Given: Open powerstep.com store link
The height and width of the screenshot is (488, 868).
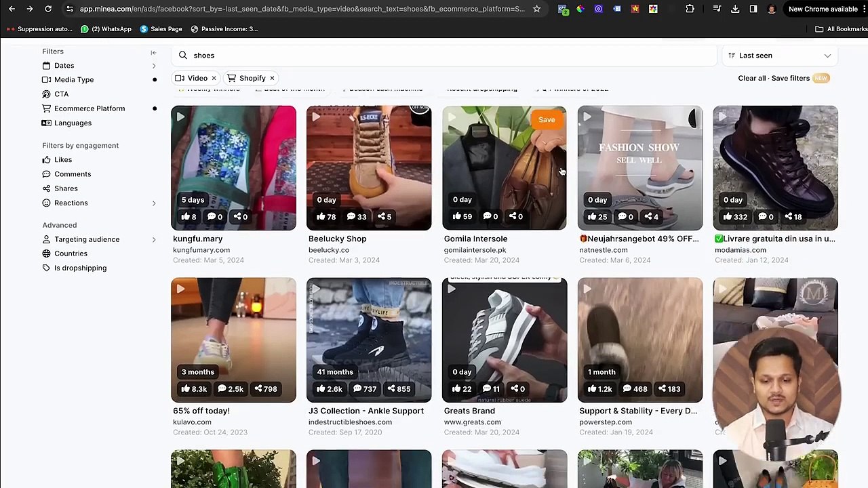Looking at the screenshot, I should tap(606, 422).
